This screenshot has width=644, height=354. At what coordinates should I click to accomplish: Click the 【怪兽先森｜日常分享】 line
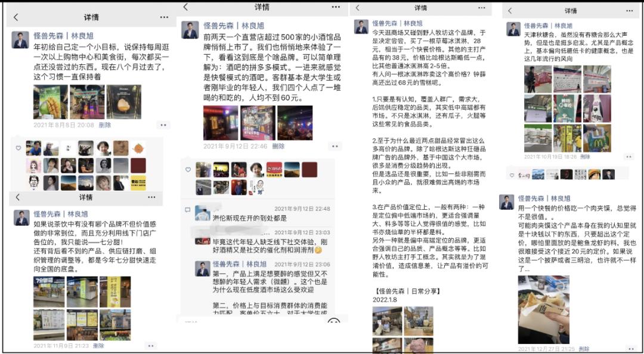pos(407,291)
